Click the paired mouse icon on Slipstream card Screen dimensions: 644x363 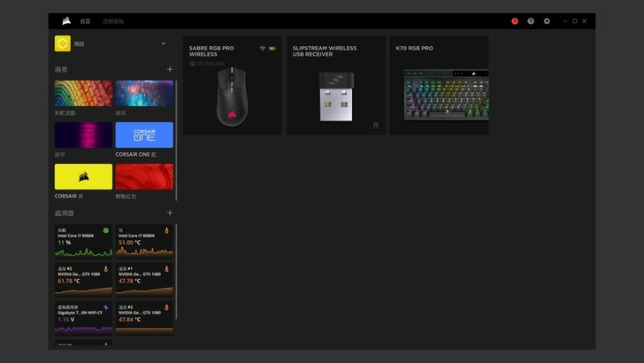click(x=376, y=126)
